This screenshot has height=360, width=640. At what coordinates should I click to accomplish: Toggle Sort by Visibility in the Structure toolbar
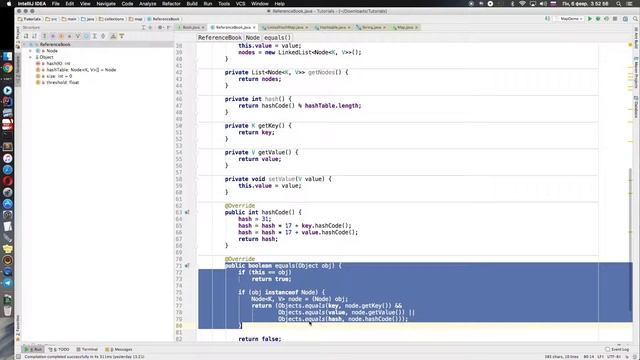tap(26, 36)
